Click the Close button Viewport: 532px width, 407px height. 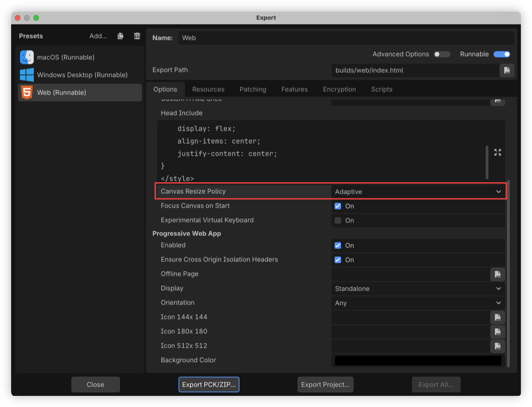(95, 385)
